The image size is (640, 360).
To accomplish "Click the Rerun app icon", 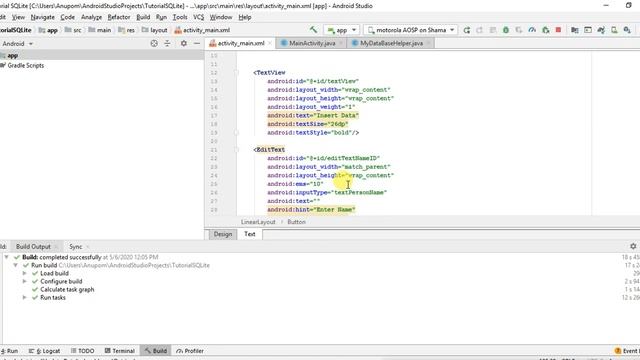I will click(x=467, y=30).
